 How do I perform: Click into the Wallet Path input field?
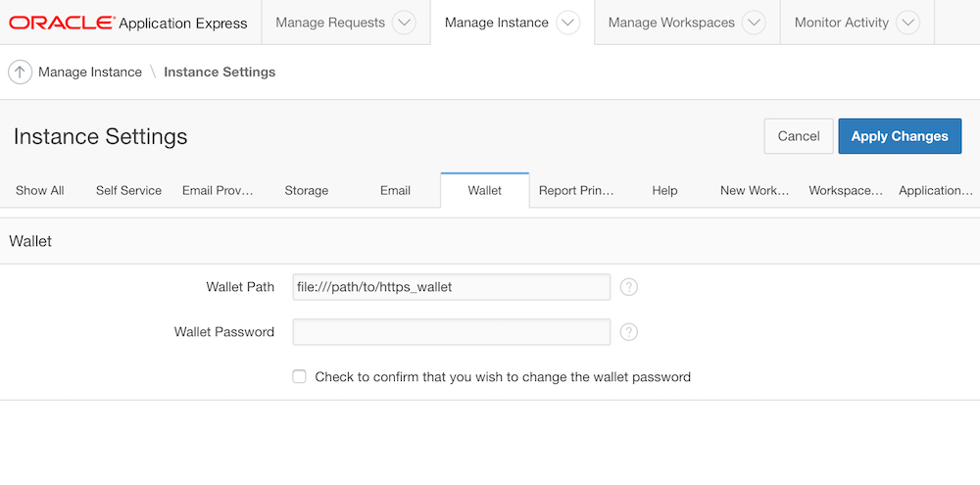coord(451,287)
